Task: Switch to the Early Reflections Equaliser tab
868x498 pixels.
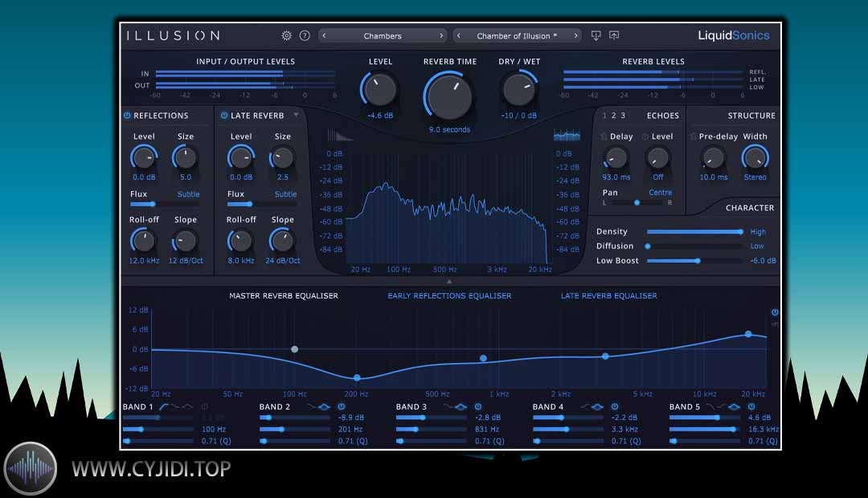Action: [x=449, y=296]
